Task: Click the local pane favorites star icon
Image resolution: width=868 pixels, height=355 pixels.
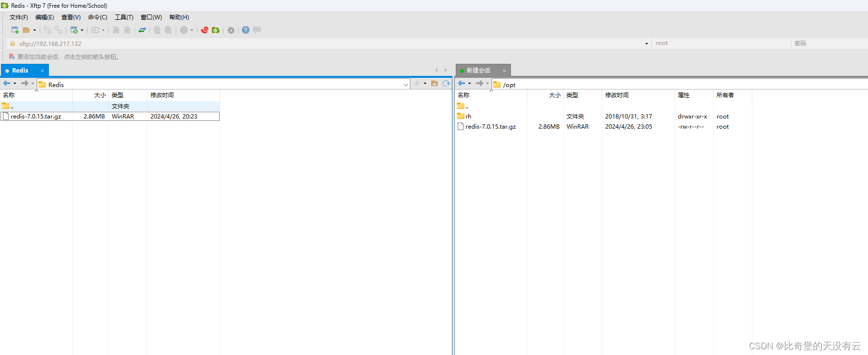Action: click(417, 83)
